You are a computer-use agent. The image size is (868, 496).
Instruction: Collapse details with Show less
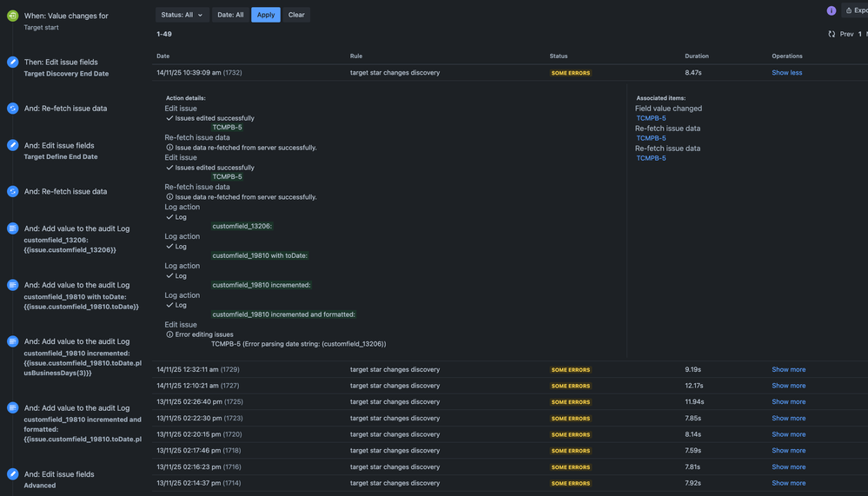[x=786, y=72]
